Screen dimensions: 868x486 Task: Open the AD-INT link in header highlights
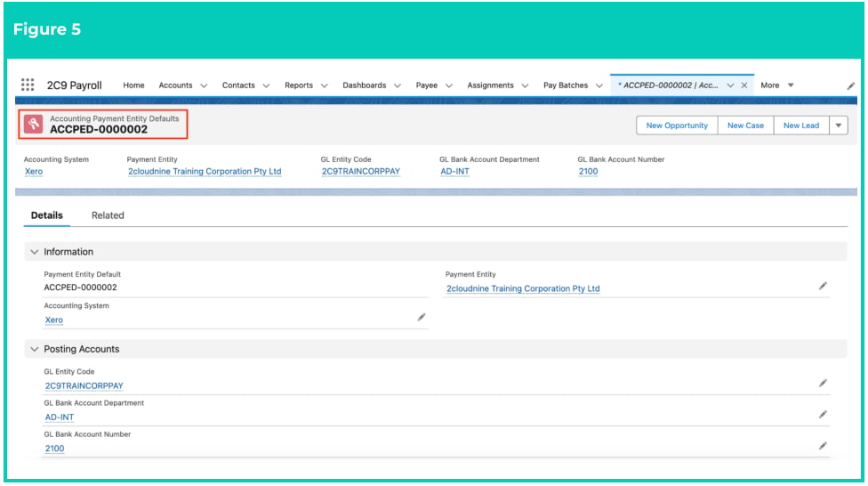tap(455, 172)
